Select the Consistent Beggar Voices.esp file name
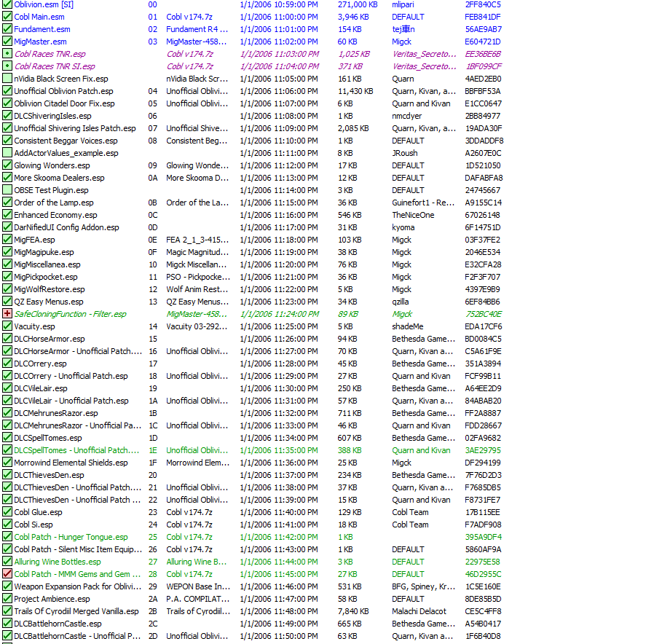The height and width of the screenshot is (644, 662). 66,141
